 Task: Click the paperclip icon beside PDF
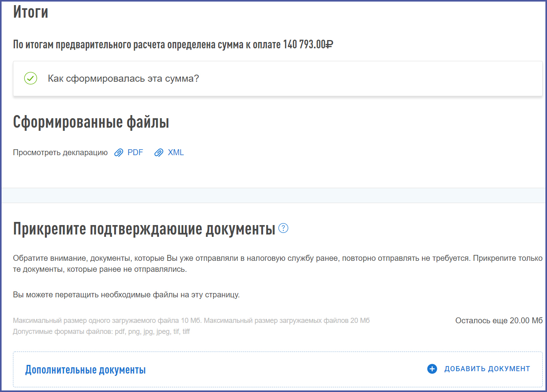pyautogui.click(x=119, y=153)
